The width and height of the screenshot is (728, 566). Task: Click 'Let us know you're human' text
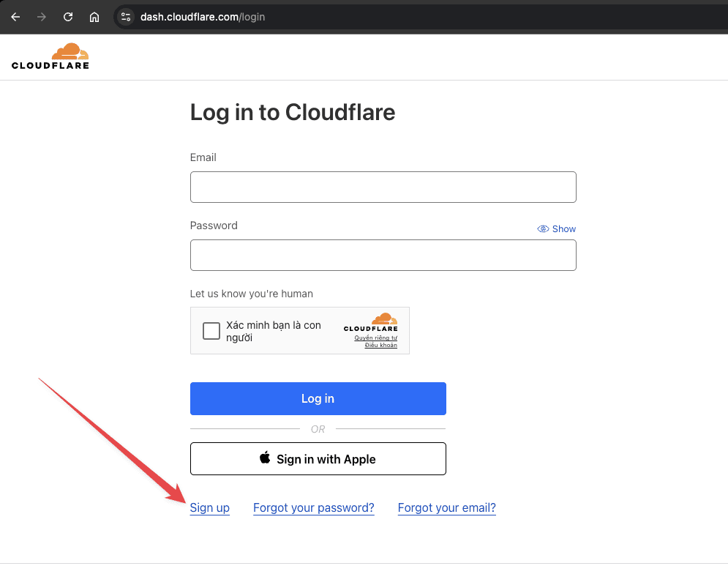point(252,294)
